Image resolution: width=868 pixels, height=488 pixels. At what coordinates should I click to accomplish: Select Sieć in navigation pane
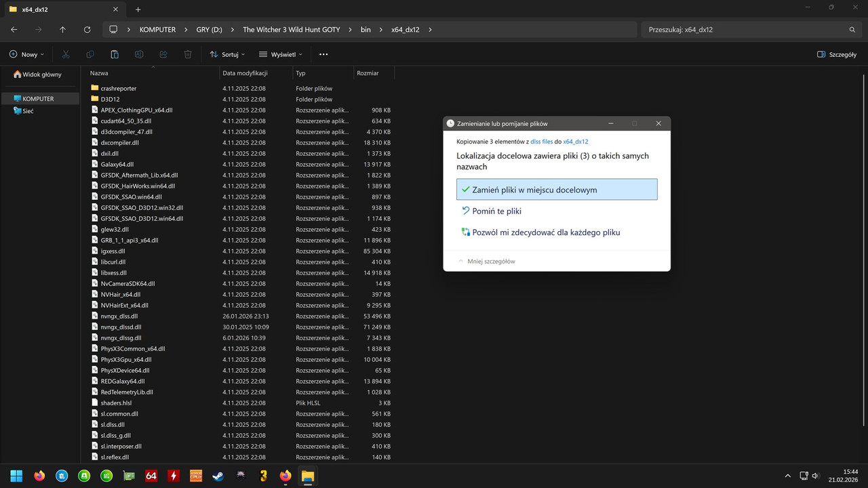(x=41, y=110)
